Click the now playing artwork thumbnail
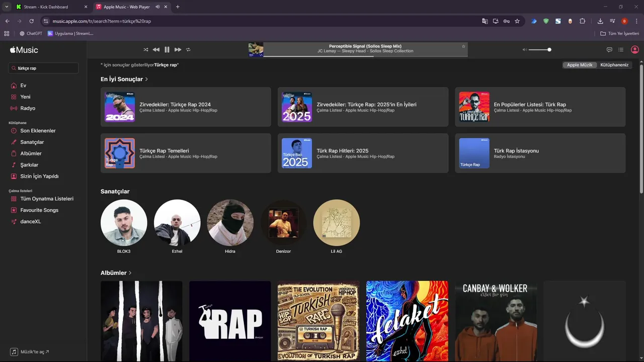This screenshot has width=644, height=362. [256, 49]
